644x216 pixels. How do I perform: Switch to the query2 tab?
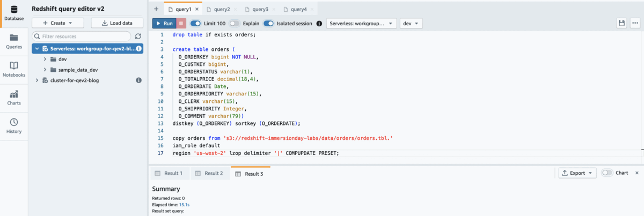point(222,10)
